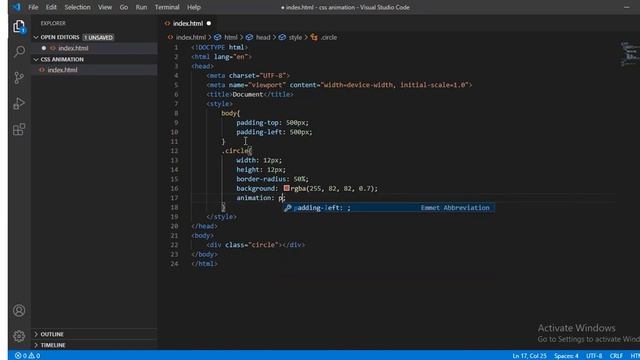Open the Source Control view icon
640x360 pixels.
tap(19, 78)
